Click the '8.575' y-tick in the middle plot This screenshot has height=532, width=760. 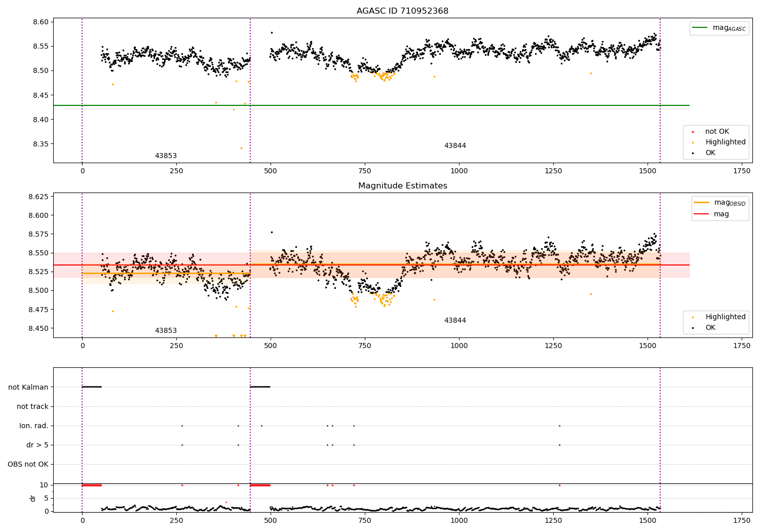(x=39, y=235)
